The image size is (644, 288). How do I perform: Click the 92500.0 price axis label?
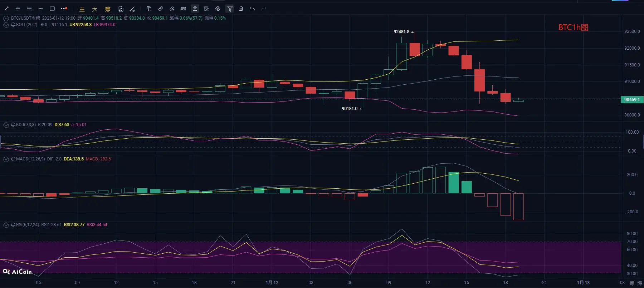(x=632, y=31)
